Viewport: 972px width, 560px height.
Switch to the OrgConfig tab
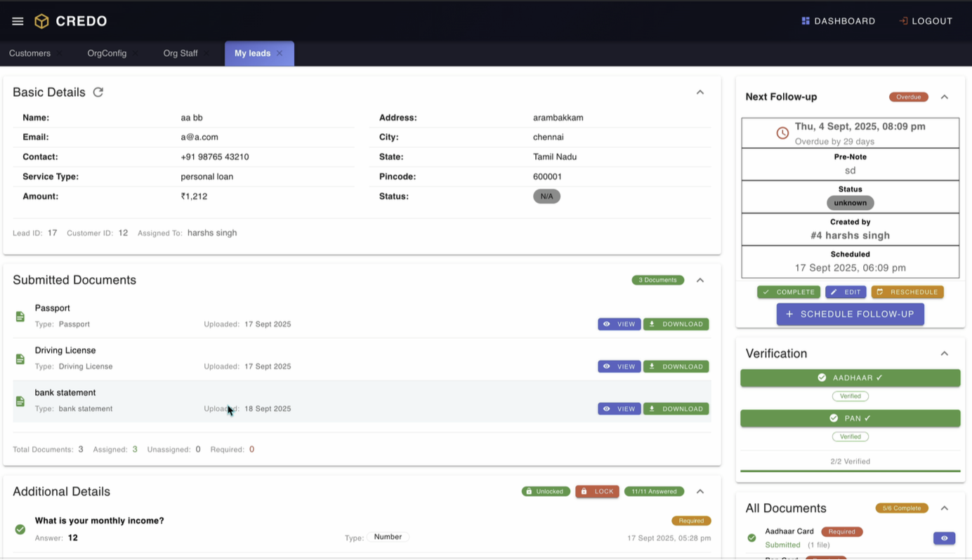point(107,53)
